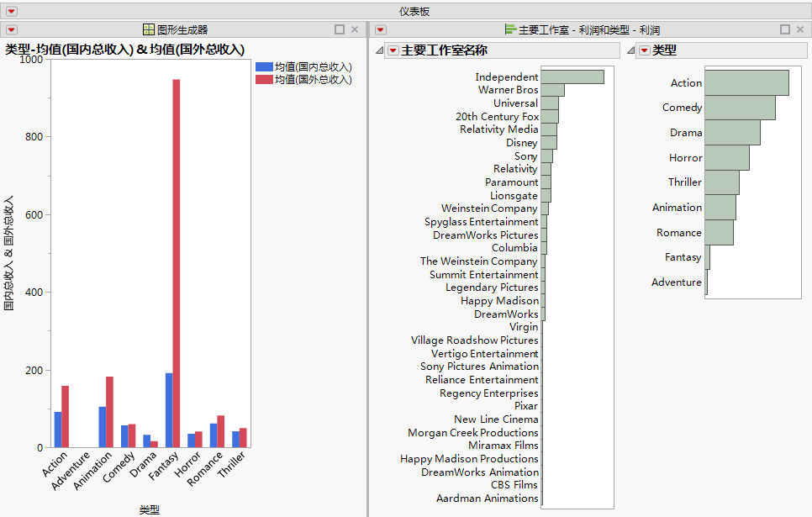This screenshot has height=517, width=812.
Task: Select the Horror bar in 类型 histogram
Action: tap(727, 157)
